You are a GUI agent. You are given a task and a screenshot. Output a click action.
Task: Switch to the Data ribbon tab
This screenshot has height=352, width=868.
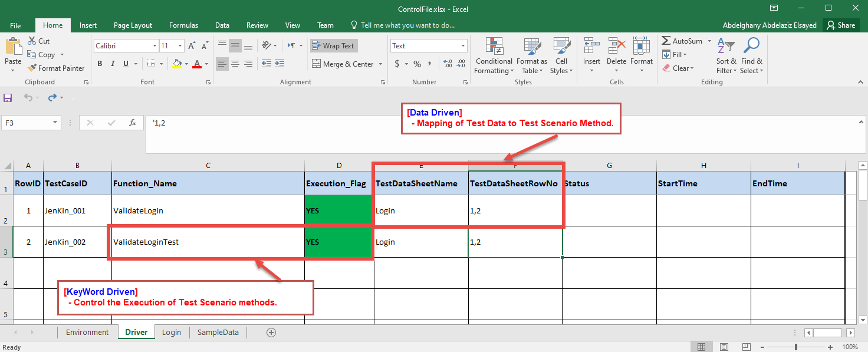click(222, 25)
